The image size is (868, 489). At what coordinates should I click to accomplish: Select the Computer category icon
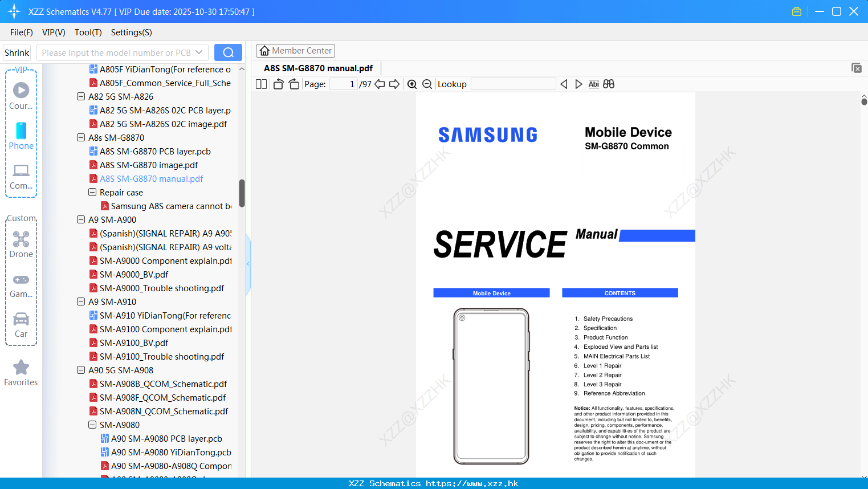click(x=21, y=176)
